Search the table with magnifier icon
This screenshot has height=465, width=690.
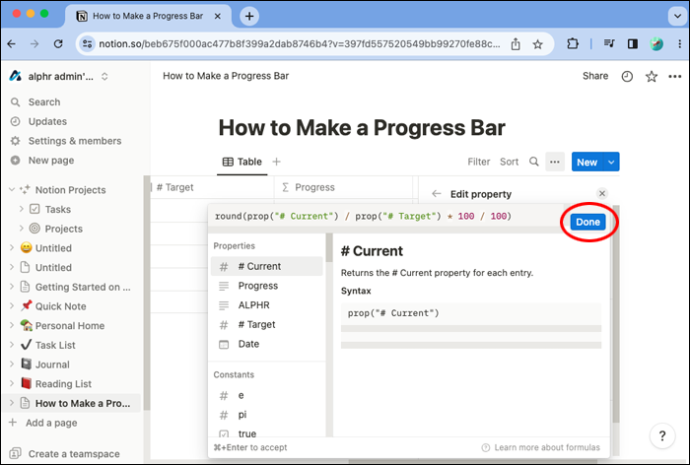(x=534, y=161)
